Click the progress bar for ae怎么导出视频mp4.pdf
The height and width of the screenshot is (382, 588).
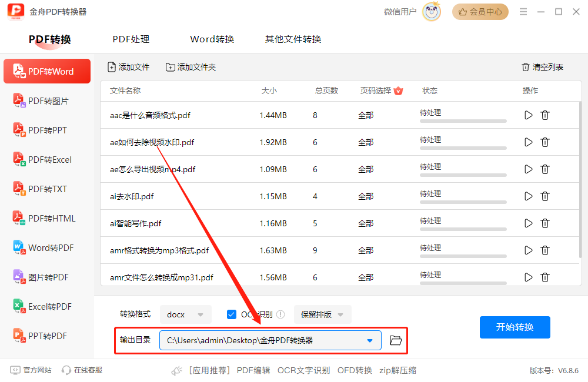coord(463,175)
